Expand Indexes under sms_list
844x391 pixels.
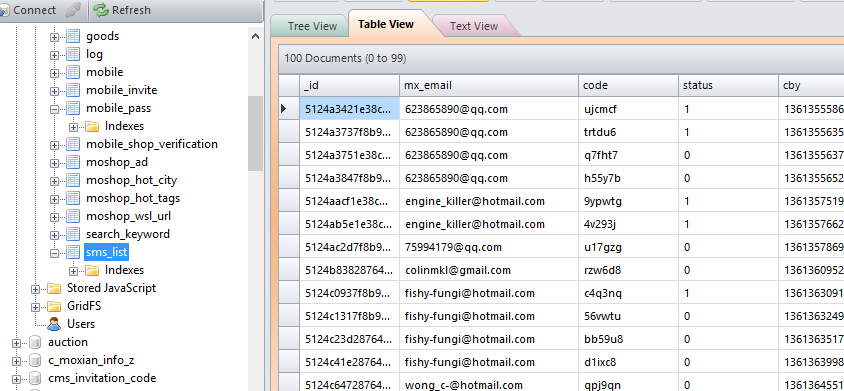click(x=73, y=270)
